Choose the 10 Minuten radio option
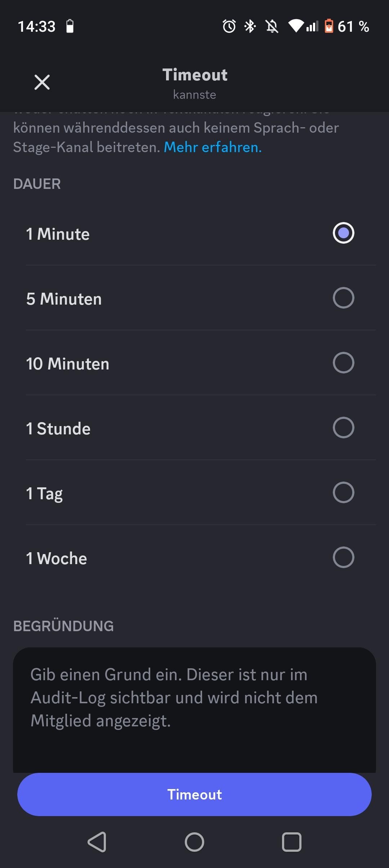The image size is (389, 868). pos(343,363)
